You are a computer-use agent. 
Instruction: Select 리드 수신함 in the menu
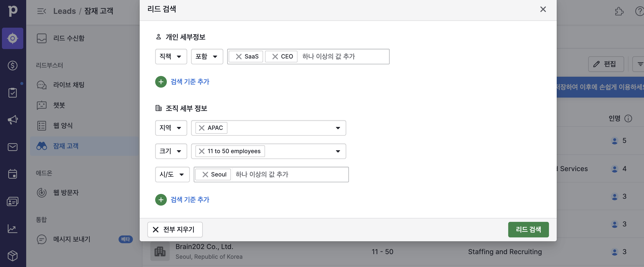pos(69,38)
